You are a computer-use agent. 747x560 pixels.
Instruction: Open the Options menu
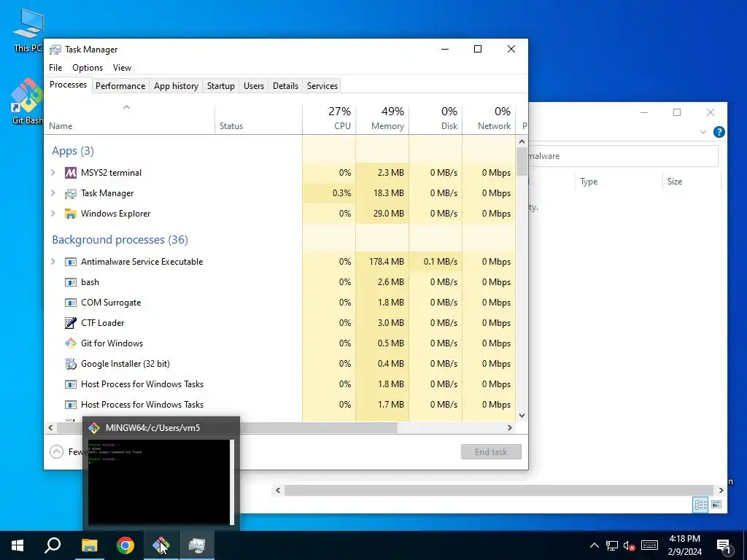pos(88,68)
